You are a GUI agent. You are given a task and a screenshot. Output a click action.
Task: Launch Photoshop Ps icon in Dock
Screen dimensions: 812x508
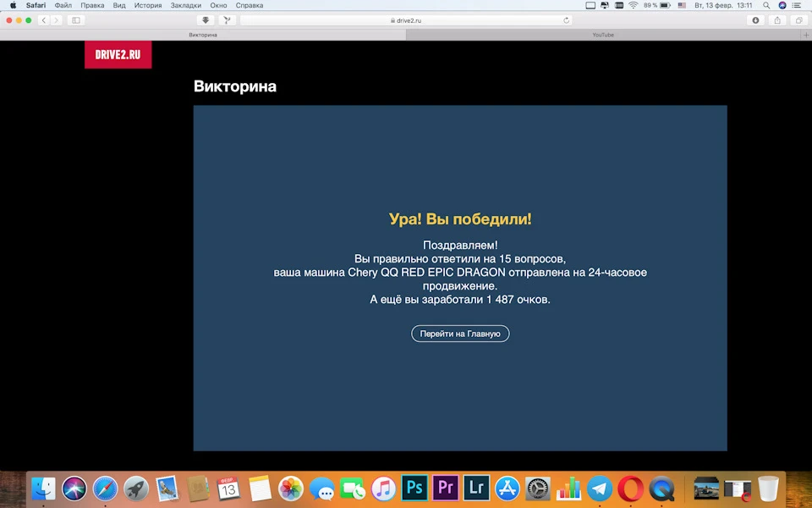click(x=414, y=489)
